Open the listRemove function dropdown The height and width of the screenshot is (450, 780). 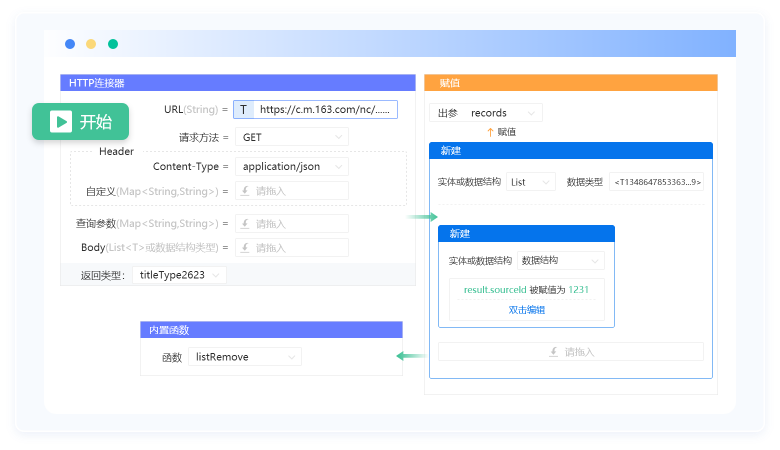tap(244, 357)
